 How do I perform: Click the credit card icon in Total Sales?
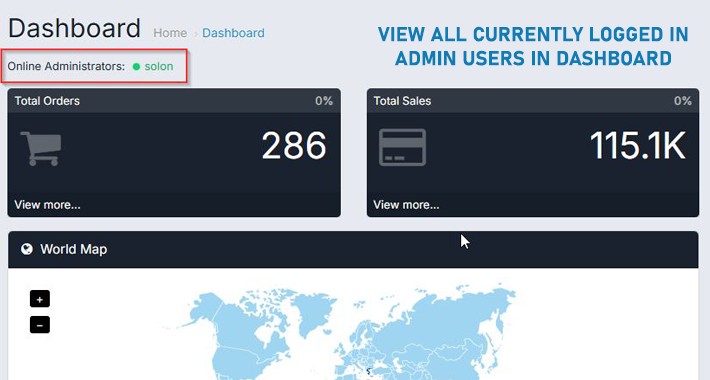click(402, 148)
